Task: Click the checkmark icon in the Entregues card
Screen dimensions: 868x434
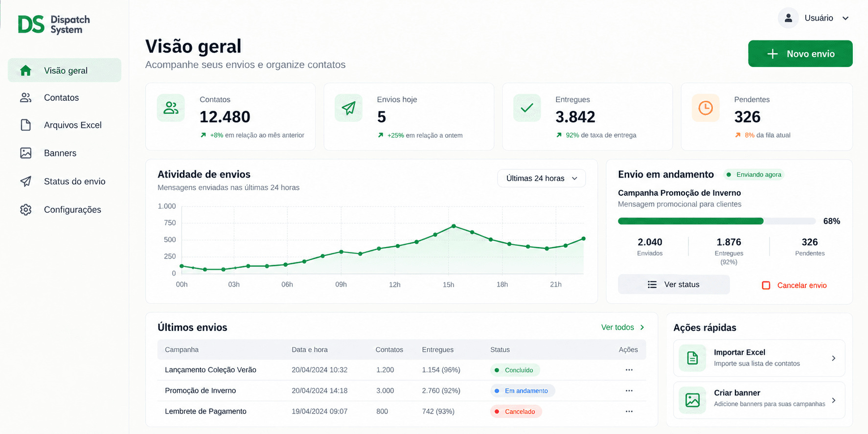Action: pyautogui.click(x=527, y=108)
